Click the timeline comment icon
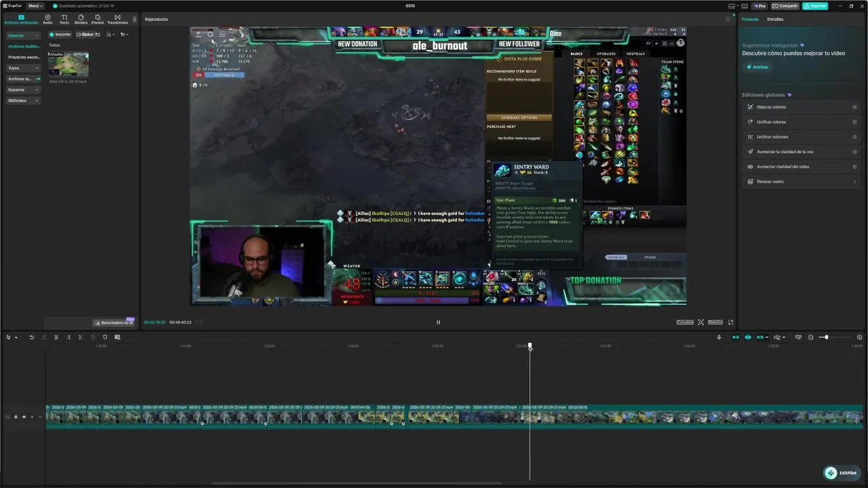Viewport: 868px width, 488px height. pyautogui.click(x=798, y=337)
